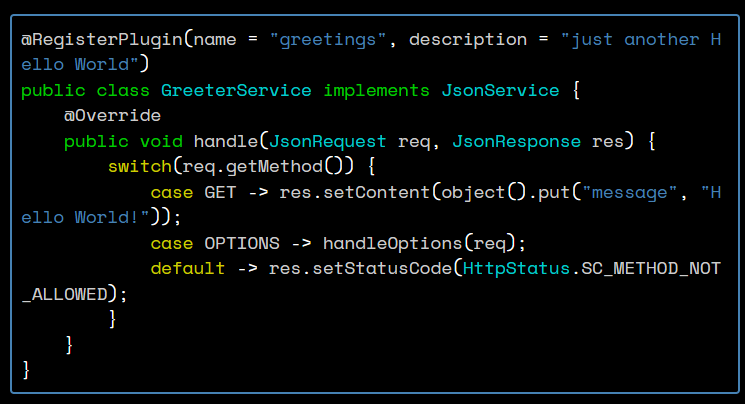Click the HttpStatus class reference

[x=517, y=269]
